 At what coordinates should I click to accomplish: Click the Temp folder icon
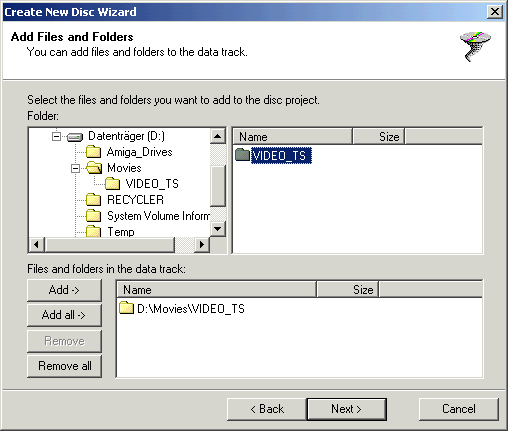pyautogui.click(x=93, y=231)
